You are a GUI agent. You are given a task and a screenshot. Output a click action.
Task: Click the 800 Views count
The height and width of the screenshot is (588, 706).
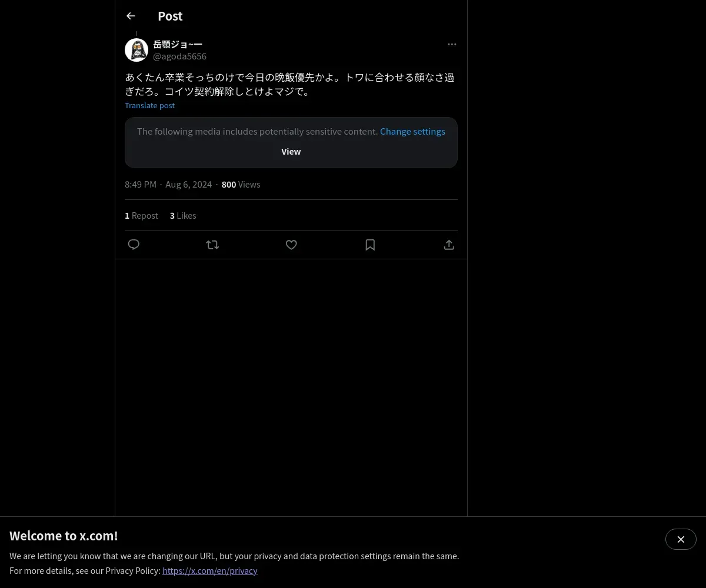coord(241,184)
